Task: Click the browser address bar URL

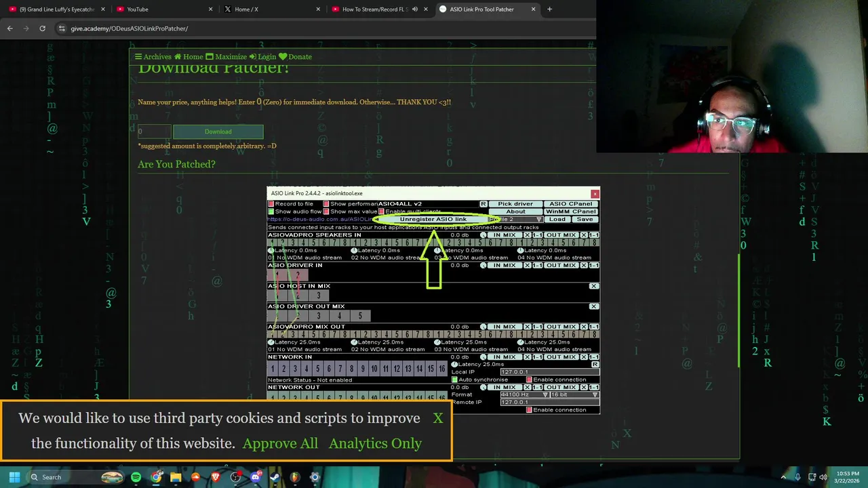Action: 129,28
